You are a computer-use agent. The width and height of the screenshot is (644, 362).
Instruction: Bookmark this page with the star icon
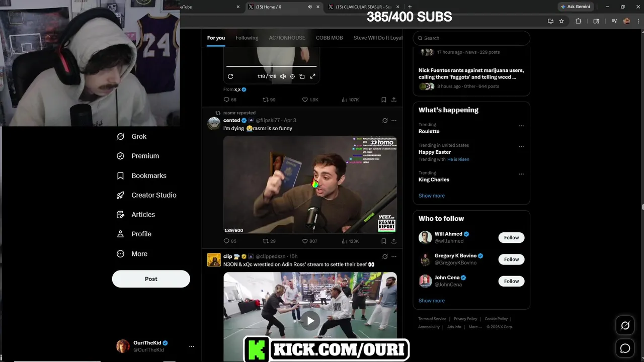click(x=561, y=21)
